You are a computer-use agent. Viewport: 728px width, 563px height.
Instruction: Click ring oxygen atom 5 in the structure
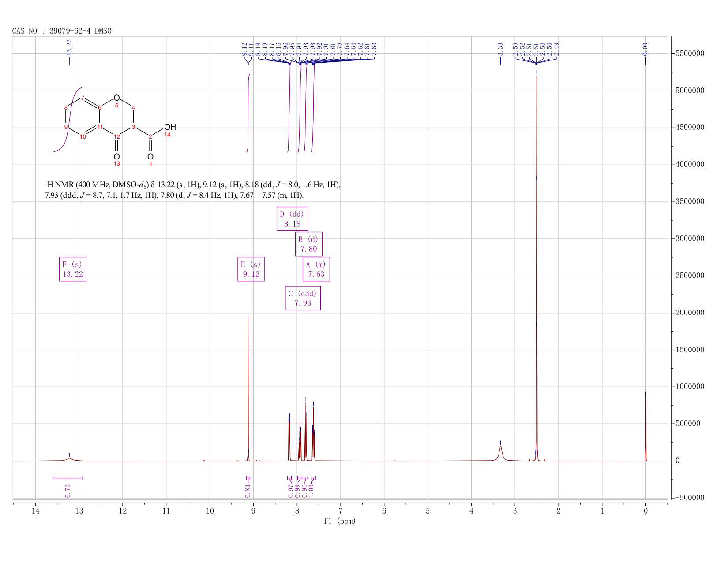coord(116,98)
